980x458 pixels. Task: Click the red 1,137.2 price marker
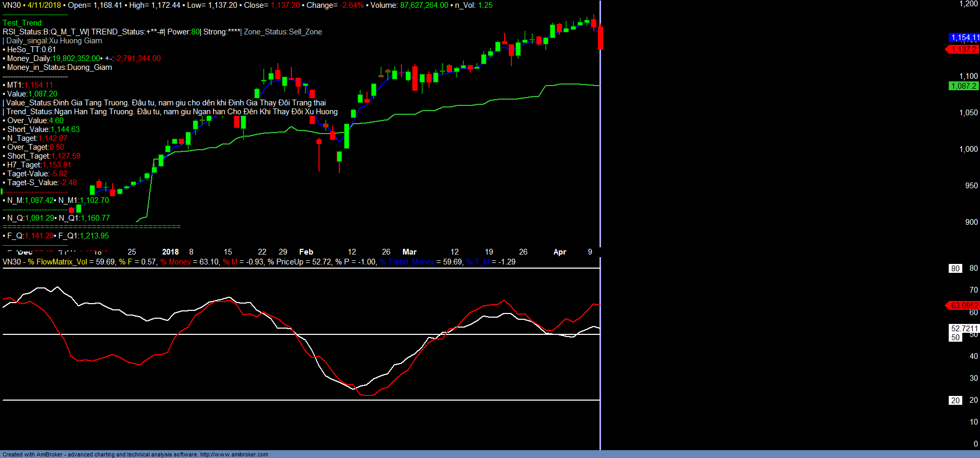point(963,50)
